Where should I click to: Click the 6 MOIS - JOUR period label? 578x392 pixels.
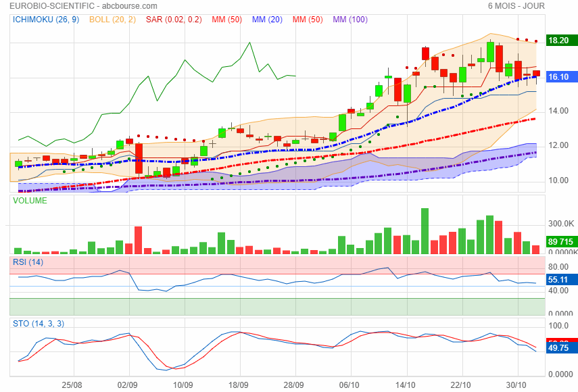click(516, 6)
